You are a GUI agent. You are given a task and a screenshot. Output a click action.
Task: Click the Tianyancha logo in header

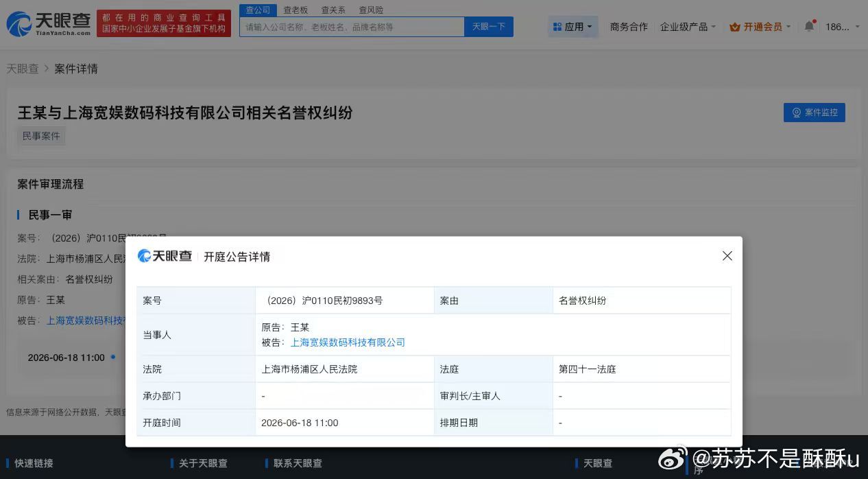click(48, 24)
